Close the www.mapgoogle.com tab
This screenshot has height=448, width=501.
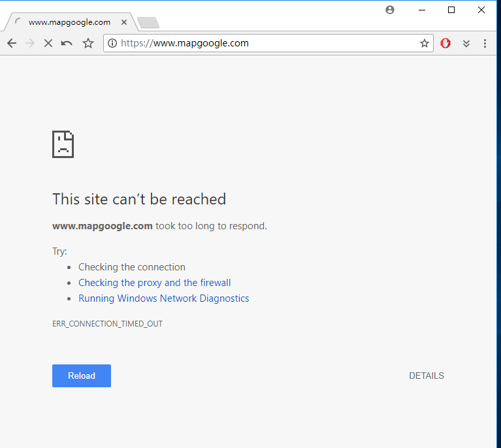click(124, 22)
